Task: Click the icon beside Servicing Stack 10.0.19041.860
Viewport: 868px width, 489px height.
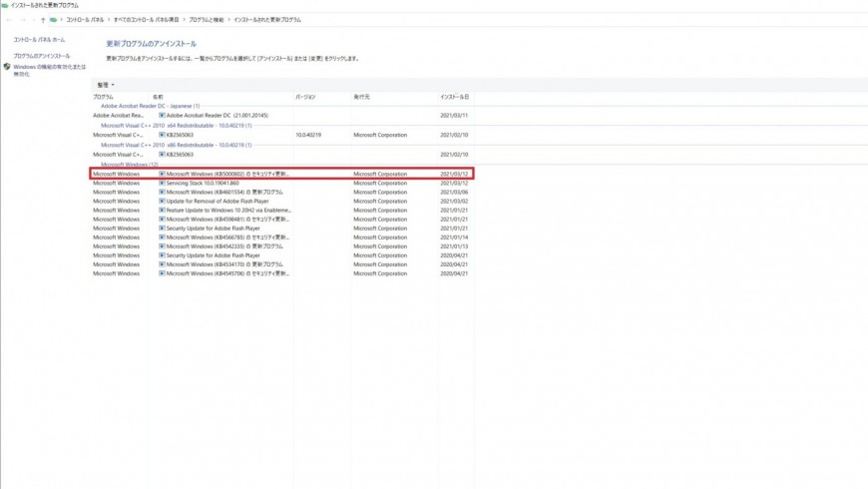Action: tap(162, 183)
